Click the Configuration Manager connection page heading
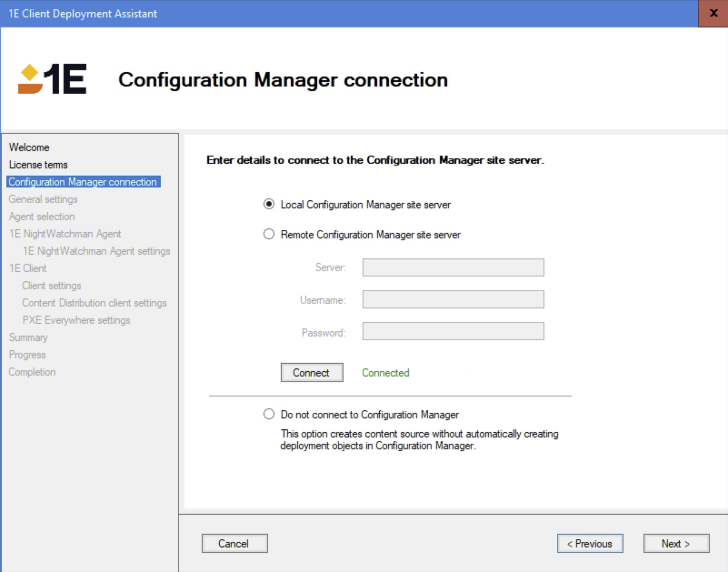 pos(283,80)
